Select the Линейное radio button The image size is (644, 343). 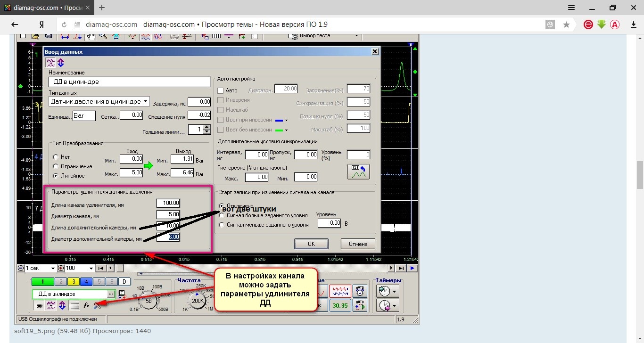click(x=56, y=176)
